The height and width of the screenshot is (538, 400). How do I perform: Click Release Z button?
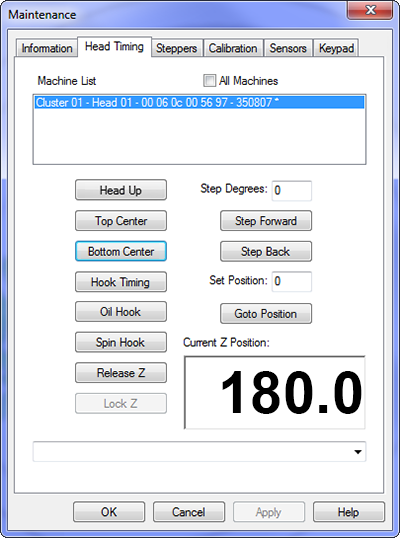tap(121, 373)
